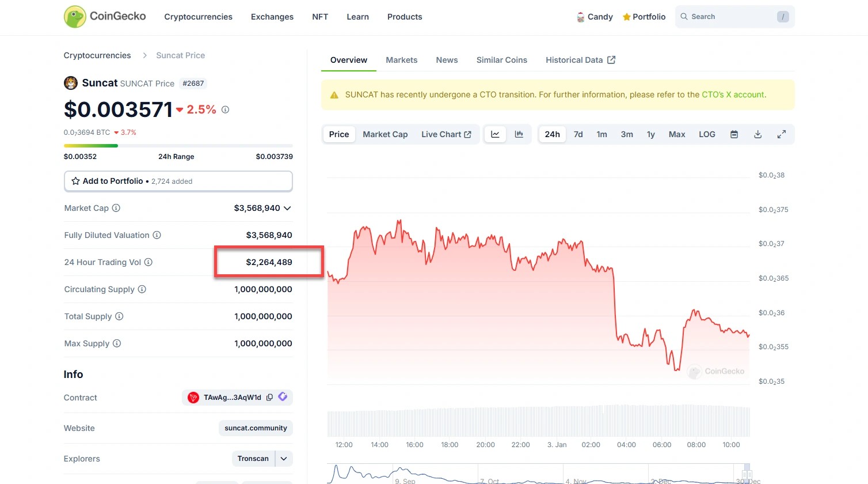Image resolution: width=868 pixels, height=484 pixels.
Task: Open the Explorers dropdown arrow
Action: pos(284,459)
